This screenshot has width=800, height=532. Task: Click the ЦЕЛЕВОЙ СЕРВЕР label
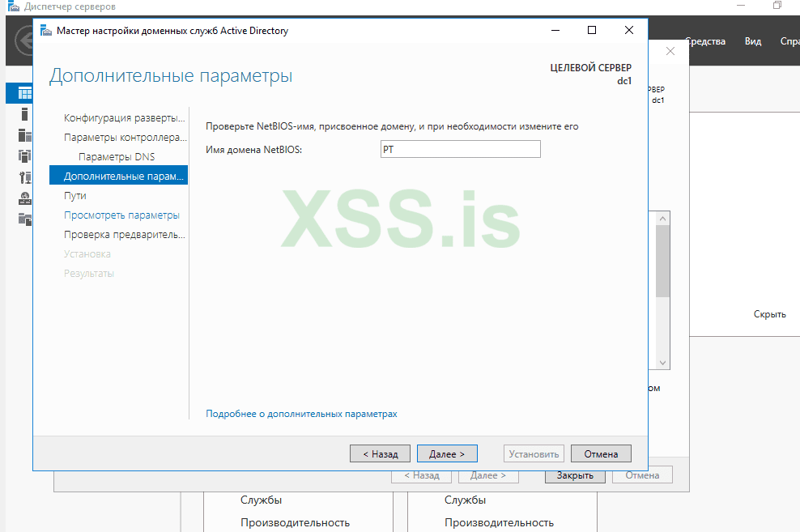tap(591, 67)
